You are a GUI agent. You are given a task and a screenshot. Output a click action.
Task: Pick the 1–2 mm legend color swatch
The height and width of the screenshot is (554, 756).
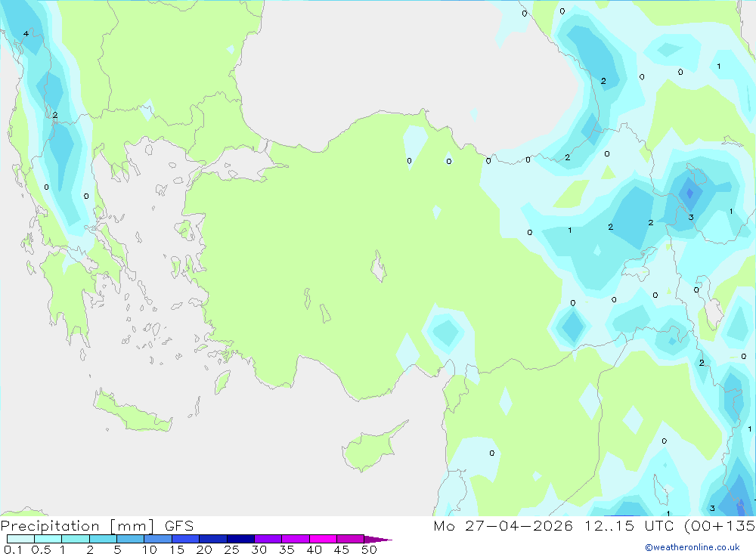tap(75, 539)
